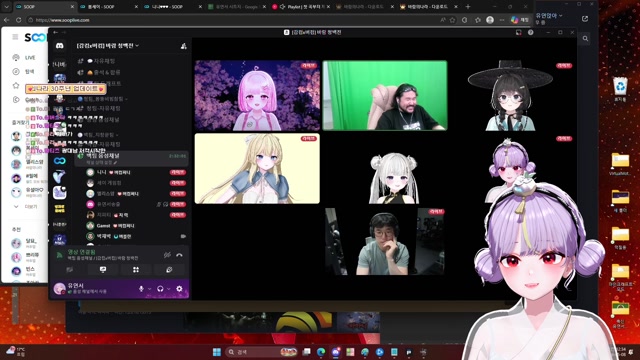Focus the pink-haired avatar video tile
This screenshot has height=360, width=640.
tap(257, 96)
